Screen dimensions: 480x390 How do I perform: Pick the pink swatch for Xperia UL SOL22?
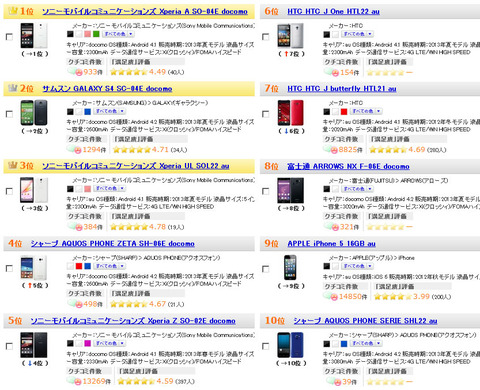pyautogui.click(x=88, y=189)
